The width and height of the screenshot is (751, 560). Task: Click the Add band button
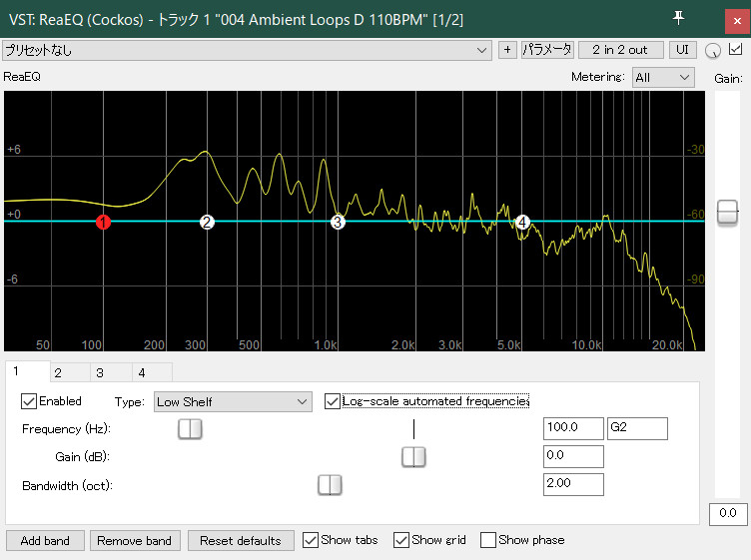click(x=45, y=540)
